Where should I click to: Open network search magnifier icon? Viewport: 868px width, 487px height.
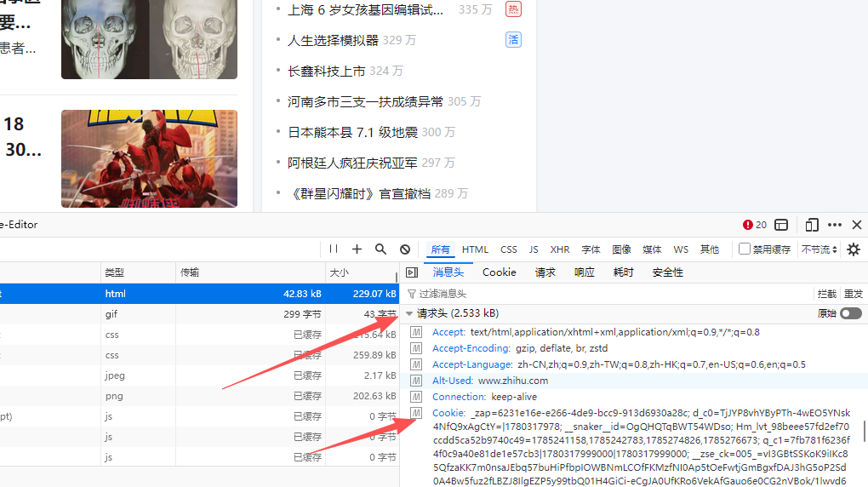click(x=381, y=249)
